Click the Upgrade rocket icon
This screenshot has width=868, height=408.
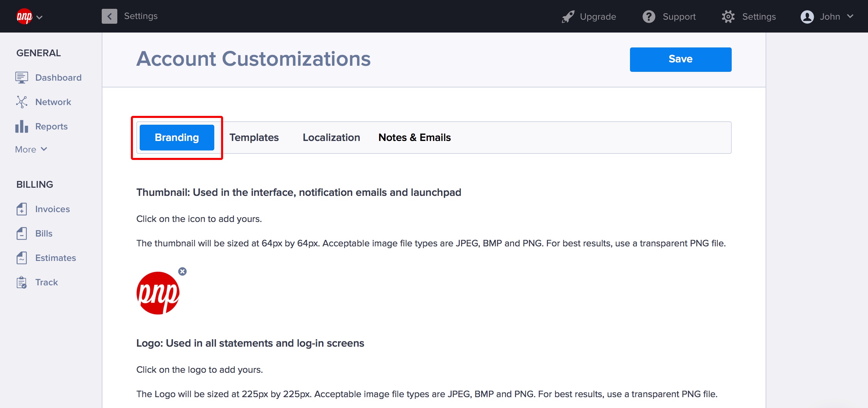(568, 17)
